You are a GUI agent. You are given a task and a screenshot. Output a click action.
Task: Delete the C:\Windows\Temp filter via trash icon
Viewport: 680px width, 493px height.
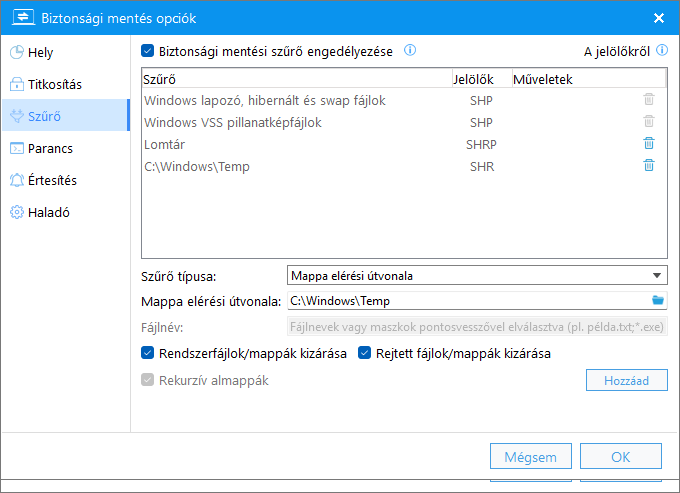(x=649, y=165)
